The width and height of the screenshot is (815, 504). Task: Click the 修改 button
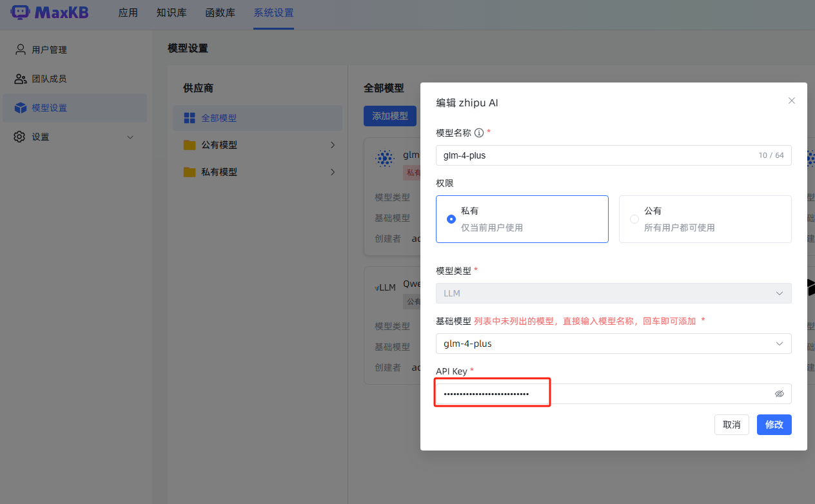774,425
